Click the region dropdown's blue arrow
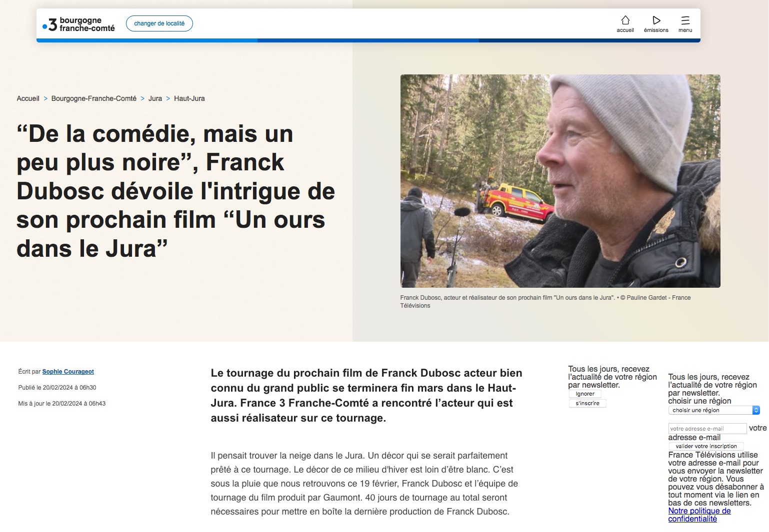 [756, 410]
